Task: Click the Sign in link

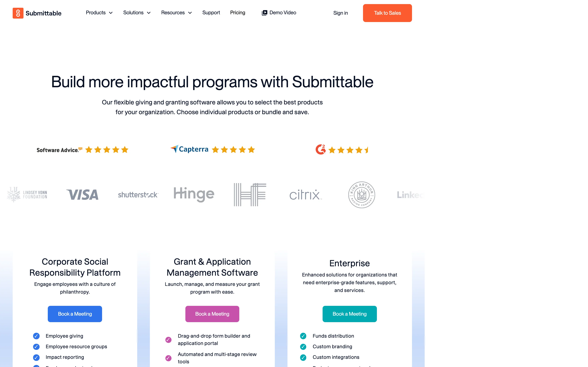Action: 340,13
